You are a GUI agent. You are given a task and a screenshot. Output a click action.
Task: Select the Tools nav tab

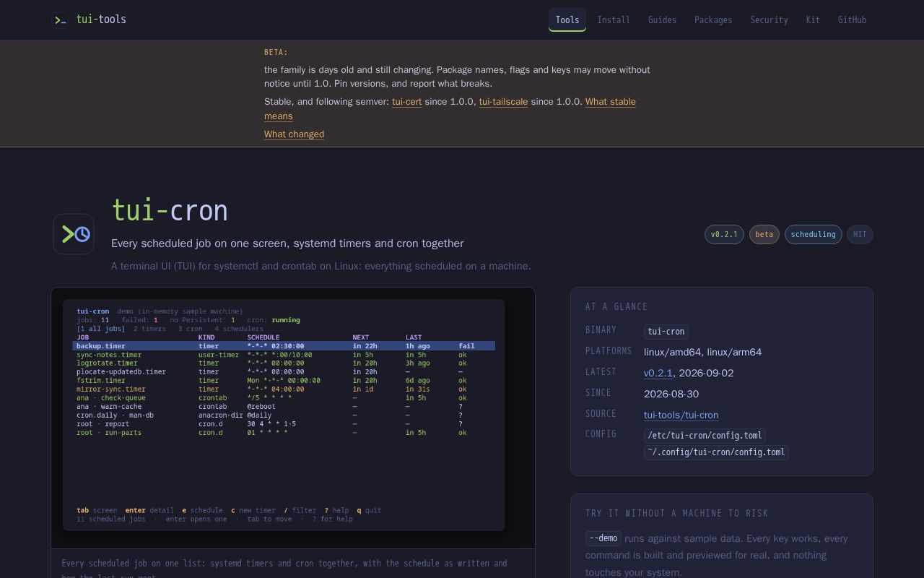(567, 20)
